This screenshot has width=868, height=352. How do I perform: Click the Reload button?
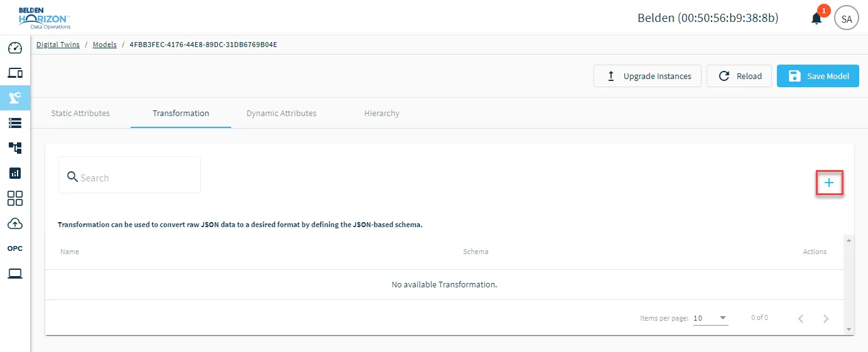point(739,76)
